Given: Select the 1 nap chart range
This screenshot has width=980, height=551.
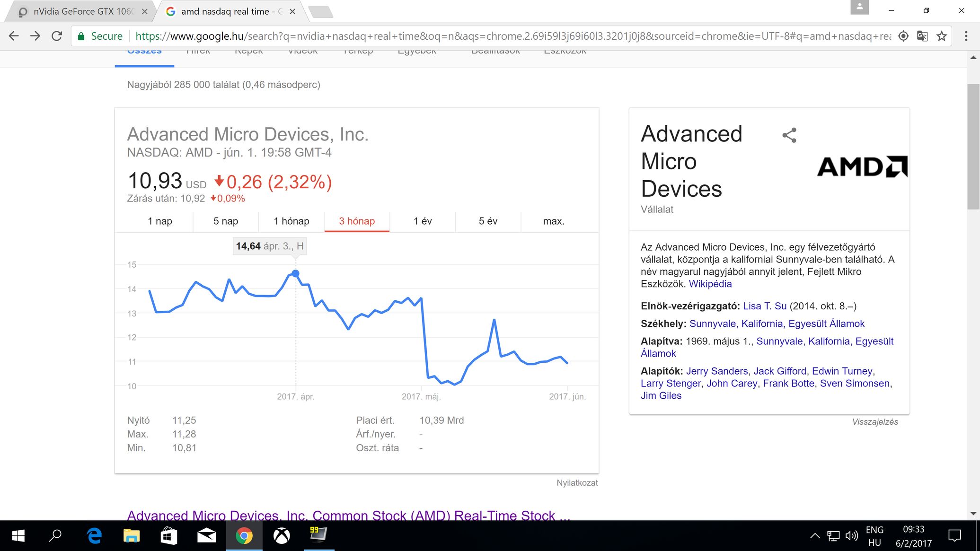Looking at the screenshot, I should point(160,221).
